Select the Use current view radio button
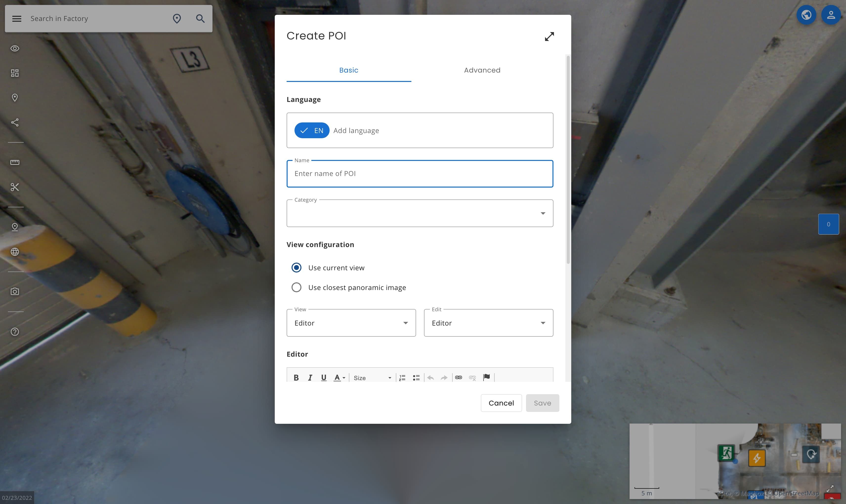Viewport: 846px width, 504px height. coord(296,268)
